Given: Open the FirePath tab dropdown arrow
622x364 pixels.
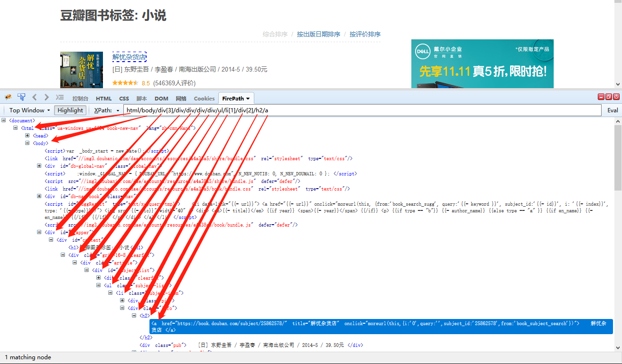Looking at the screenshot, I should point(248,99).
